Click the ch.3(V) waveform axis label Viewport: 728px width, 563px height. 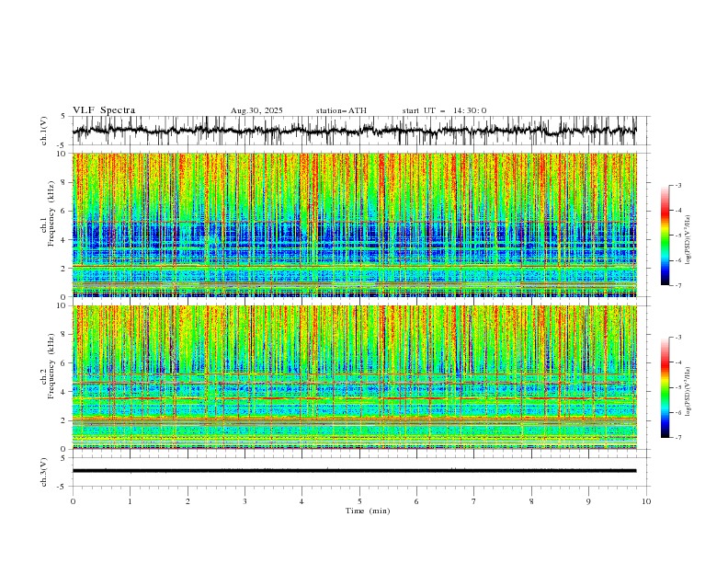(44, 472)
